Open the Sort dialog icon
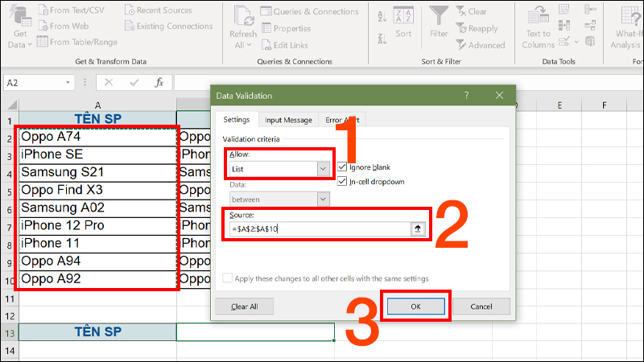The width and height of the screenshot is (644, 362). point(403,16)
